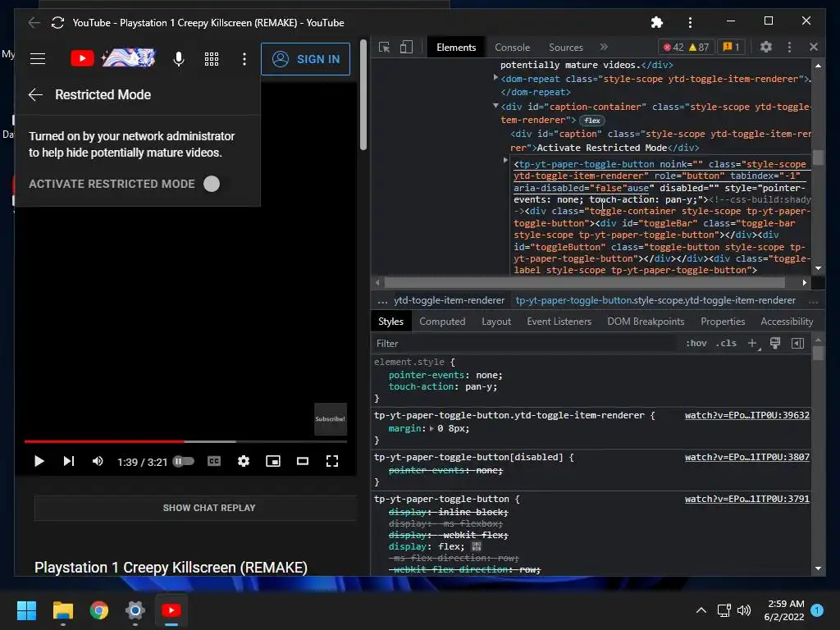Switch to the Computed tab
The height and width of the screenshot is (630, 840).
tap(442, 322)
